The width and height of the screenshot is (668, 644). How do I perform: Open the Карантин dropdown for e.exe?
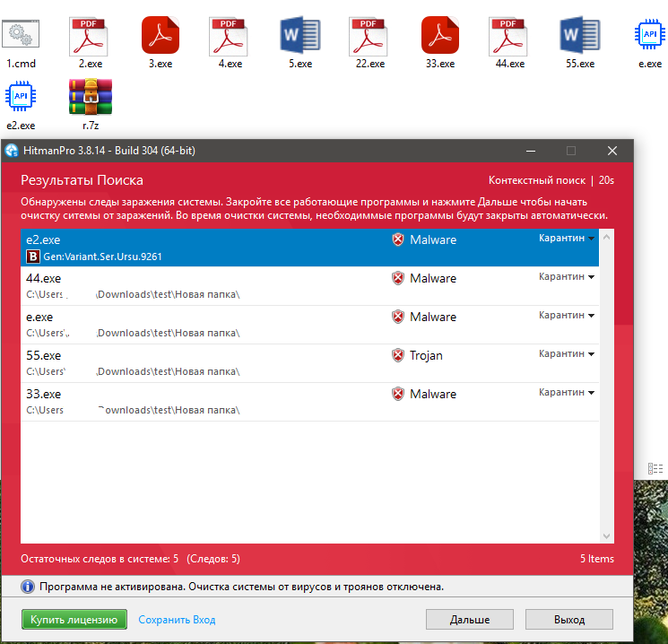pyautogui.click(x=566, y=315)
